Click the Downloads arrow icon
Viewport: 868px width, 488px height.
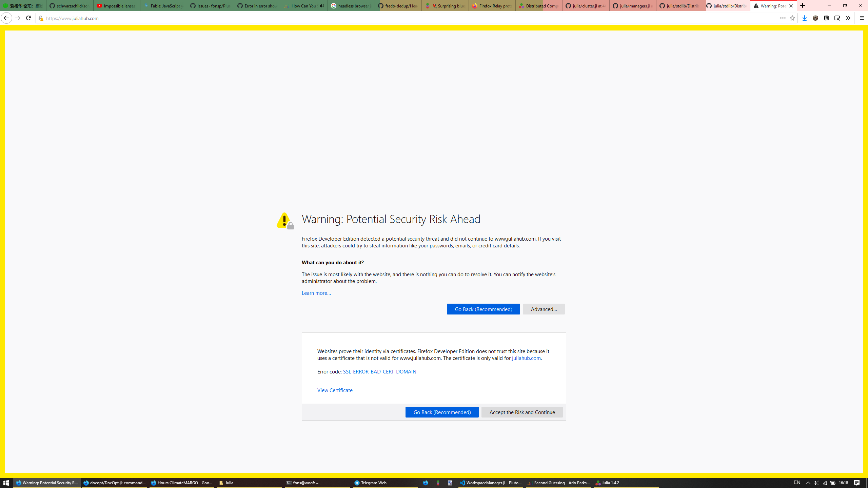pos(804,18)
